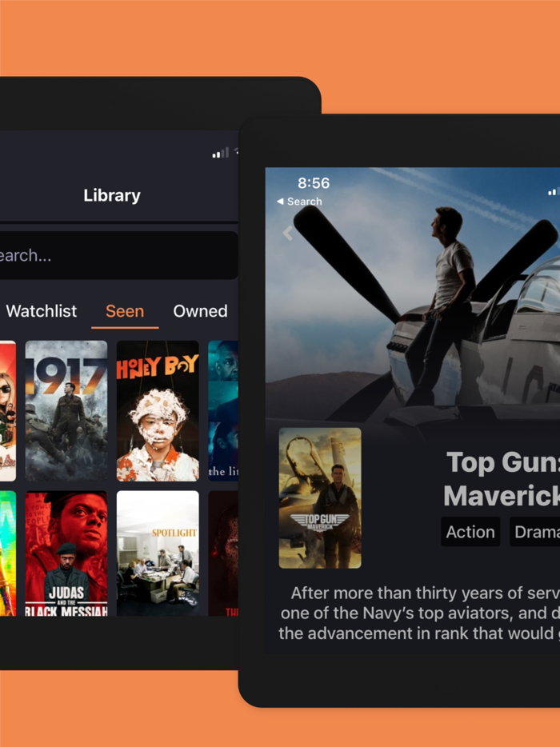Select the Seen tab
Image resolution: width=560 pixels, height=747 pixels.
pyautogui.click(x=125, y=311)
